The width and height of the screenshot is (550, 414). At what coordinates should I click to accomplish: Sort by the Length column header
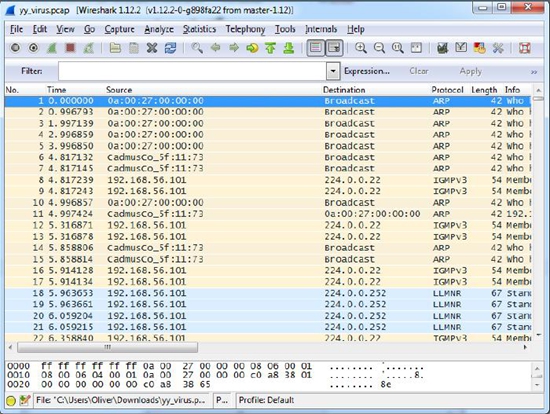tap(484, 90)
